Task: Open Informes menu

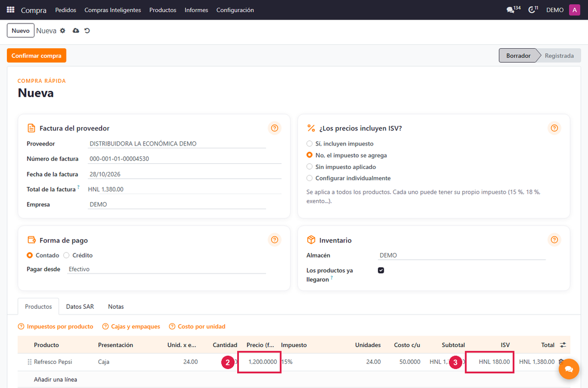Action: [x=196, y=10]
